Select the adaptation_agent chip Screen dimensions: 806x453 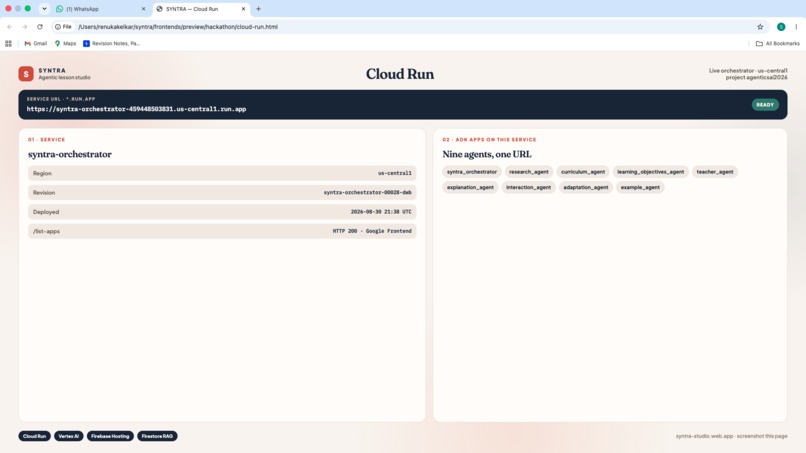pyautogui.click(x=585, y=187)
